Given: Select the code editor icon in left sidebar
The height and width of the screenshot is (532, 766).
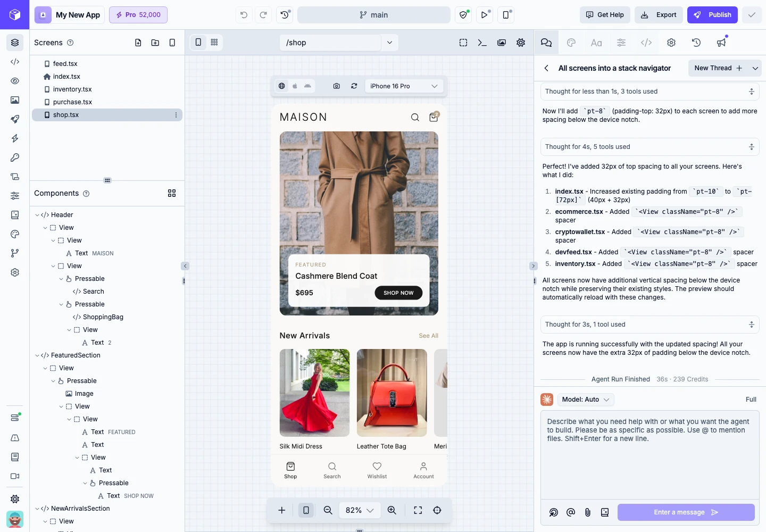Looking at the screenshot, I should pyautogui.click(x=15, y=62).
